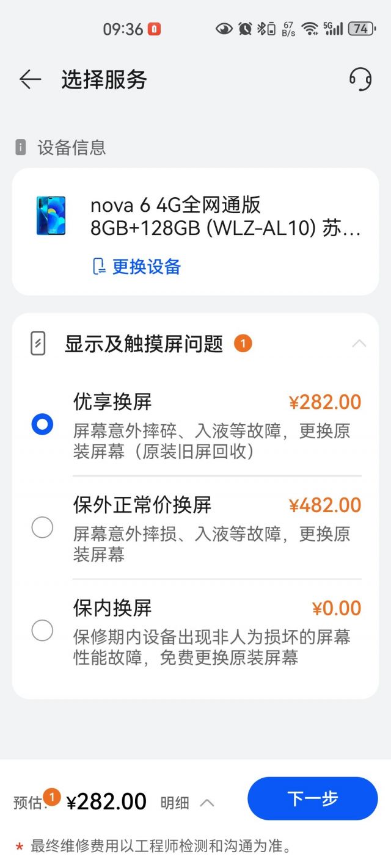
Task: Tap the back arrow icon
Action: (30, 79)
